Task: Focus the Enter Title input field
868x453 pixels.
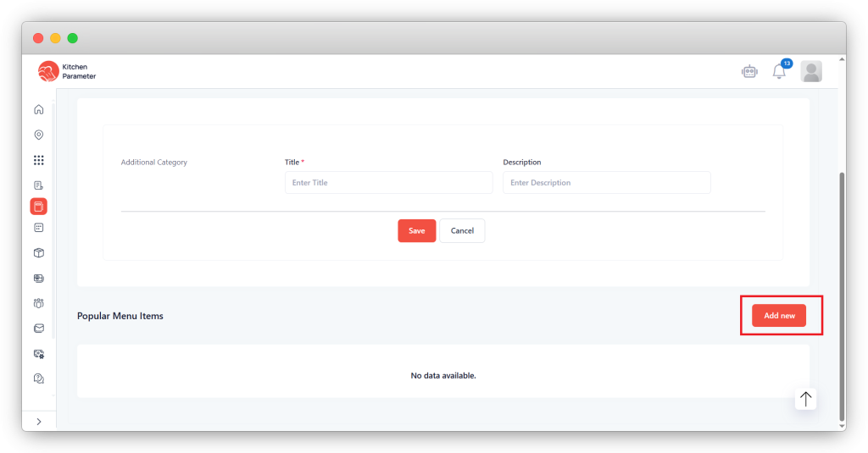Action: click(x=388, y=183)
